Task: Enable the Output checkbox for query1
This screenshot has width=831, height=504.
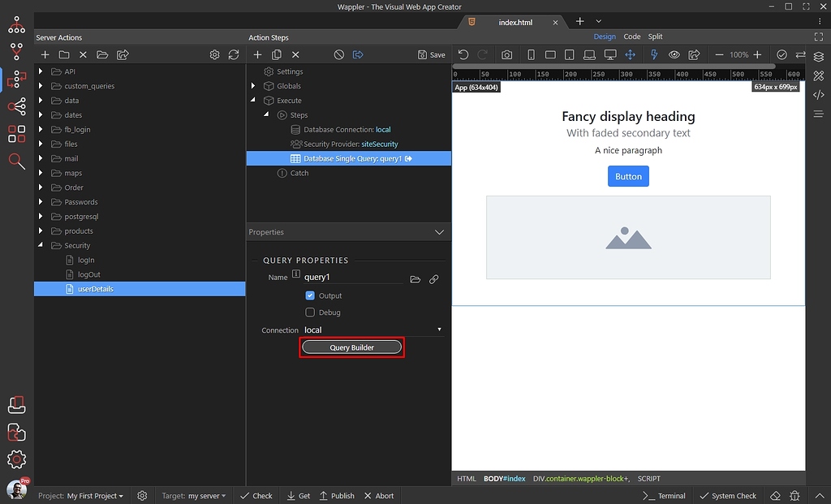Action: coord(308,295)
